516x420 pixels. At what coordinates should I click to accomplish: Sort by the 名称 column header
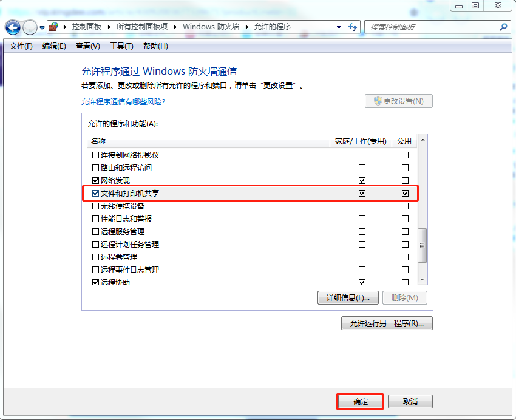click(209, 141)
